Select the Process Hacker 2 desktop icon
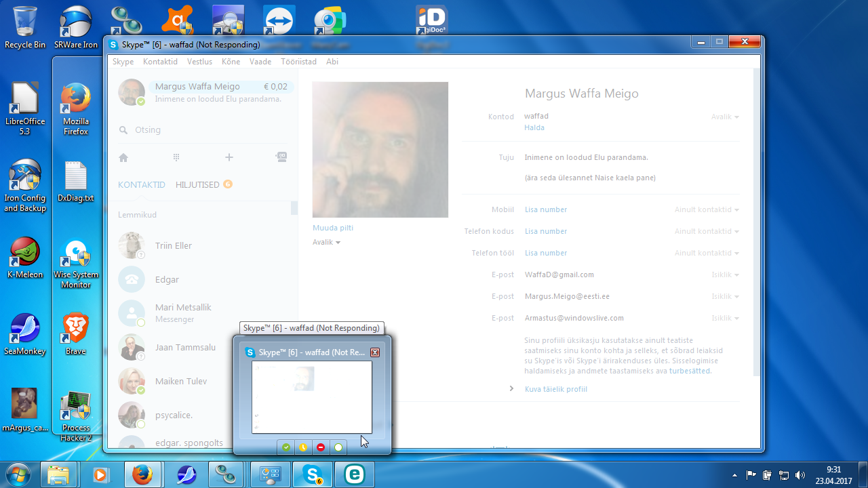This screenshot has height=488, width=868. pyautogui.click(x=76, y=416)
